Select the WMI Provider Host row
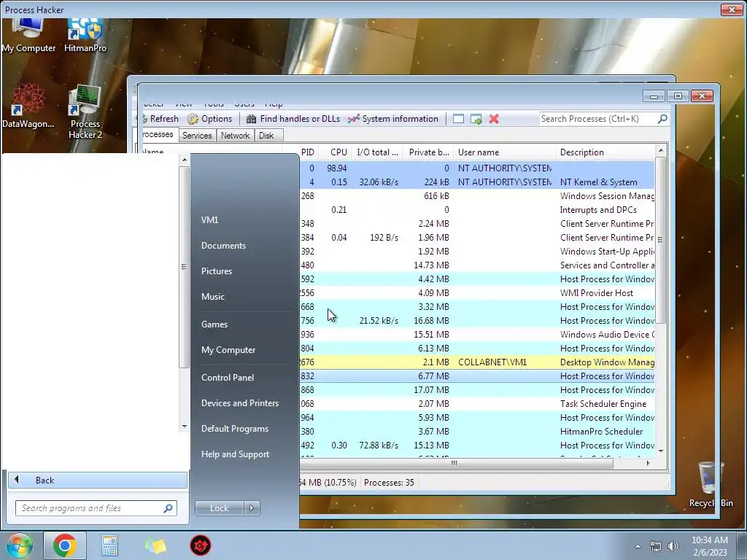The width and height of the screenshot is (747, 560). pyautogui.click(x=477, y=293)
